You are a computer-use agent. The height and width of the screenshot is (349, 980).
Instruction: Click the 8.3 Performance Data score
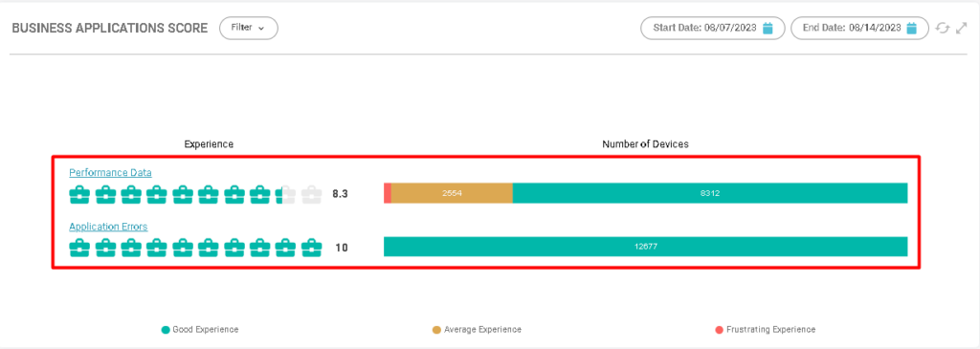pos(340,194)
